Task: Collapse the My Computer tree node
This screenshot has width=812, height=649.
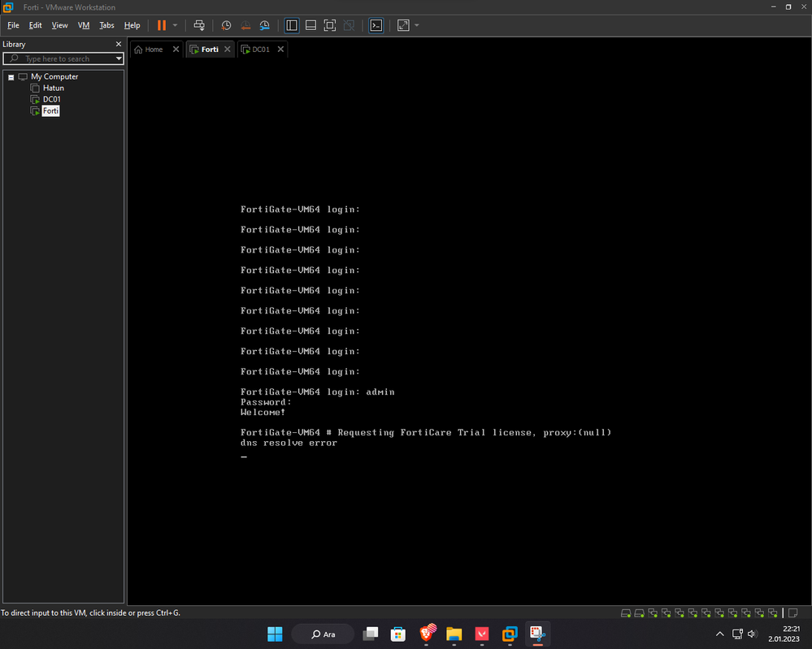Action: click(x=11, y=77)
